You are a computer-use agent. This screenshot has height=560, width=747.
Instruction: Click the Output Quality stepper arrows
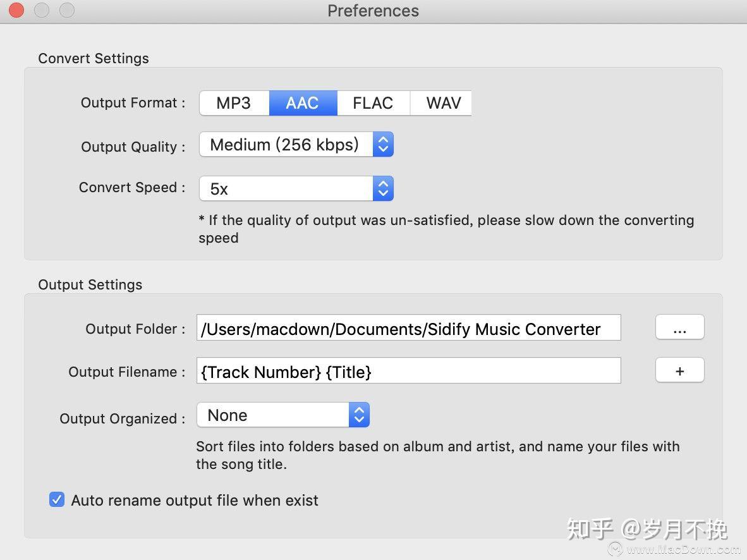(383, 144)
